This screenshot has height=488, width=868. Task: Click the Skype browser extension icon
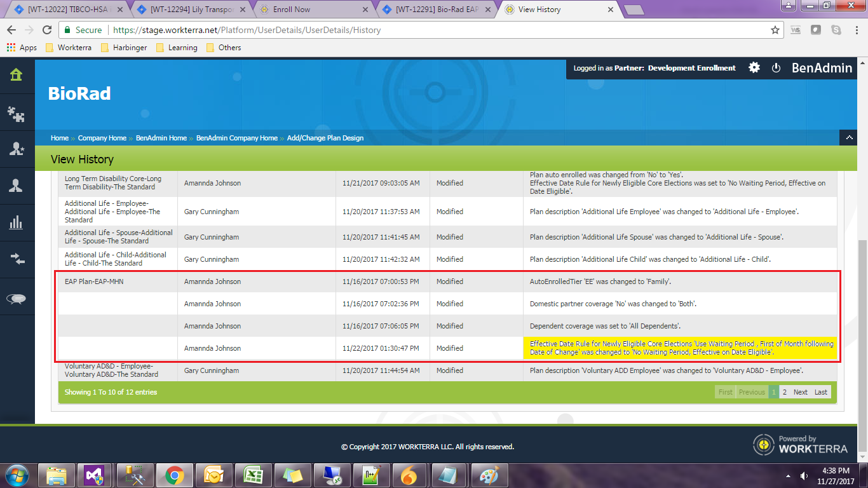coord(836,30)
